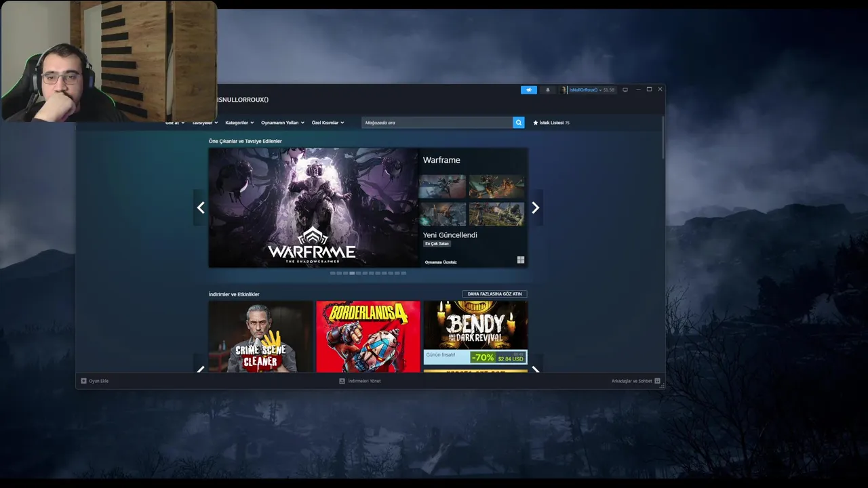Screen dimensions: 868x488
Task: Click the Windows platform icon on Warframe
Action: coord(521,260)
